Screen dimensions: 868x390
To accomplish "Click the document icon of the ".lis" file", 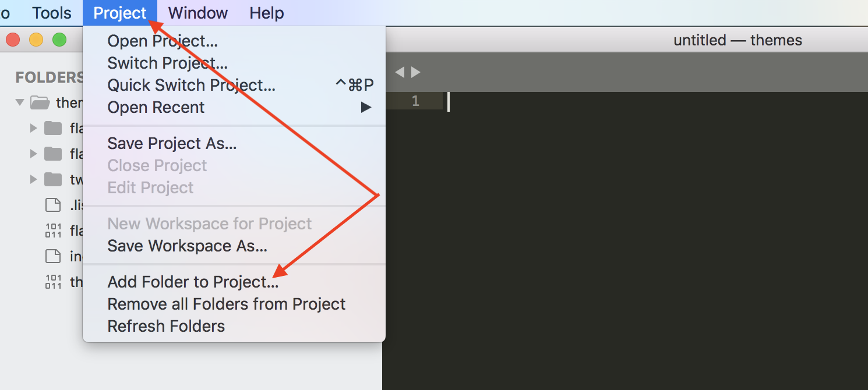I will 53,205.
